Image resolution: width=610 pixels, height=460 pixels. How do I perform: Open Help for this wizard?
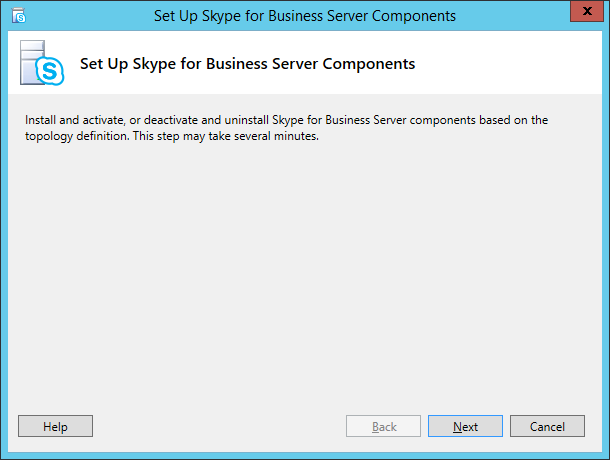tap(55, 426)
